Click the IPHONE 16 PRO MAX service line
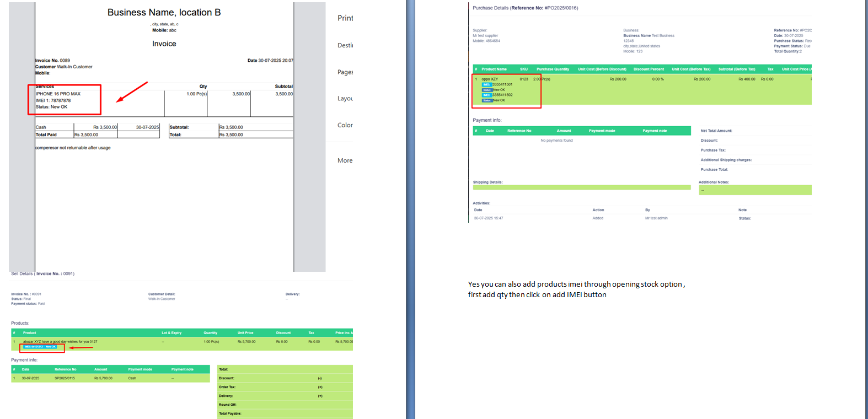The width and height of the screenshot is (868, 419). (58, 94)
